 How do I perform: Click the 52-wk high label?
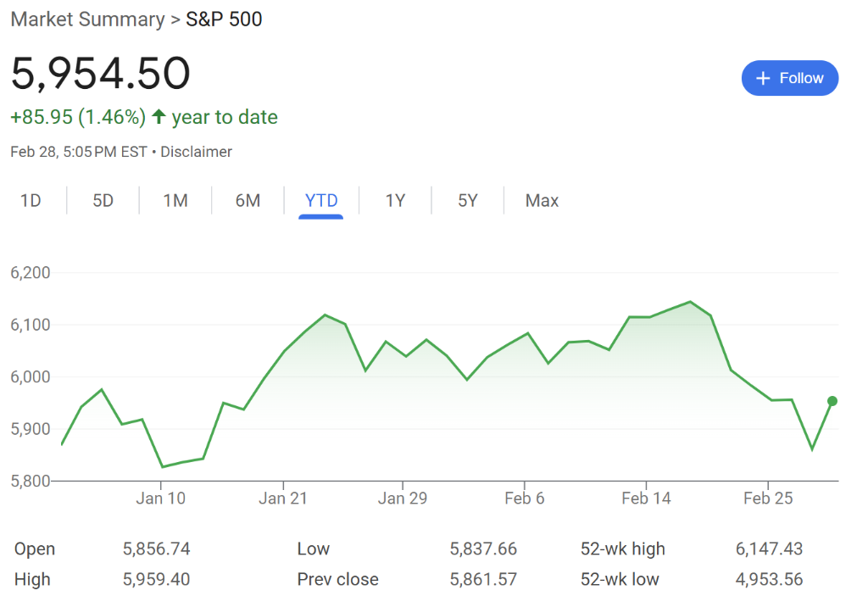point(623,549)
